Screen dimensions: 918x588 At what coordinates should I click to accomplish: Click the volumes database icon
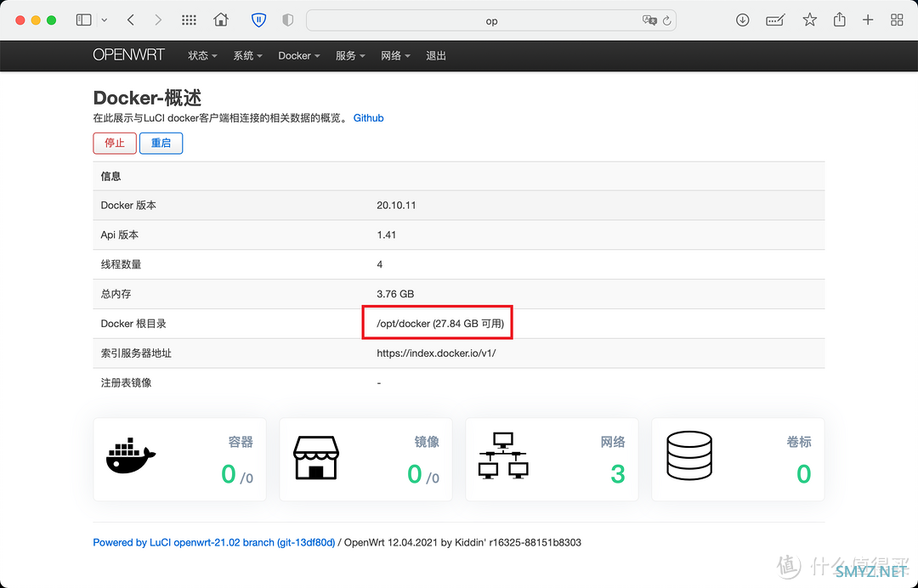[x=689, y=456]
